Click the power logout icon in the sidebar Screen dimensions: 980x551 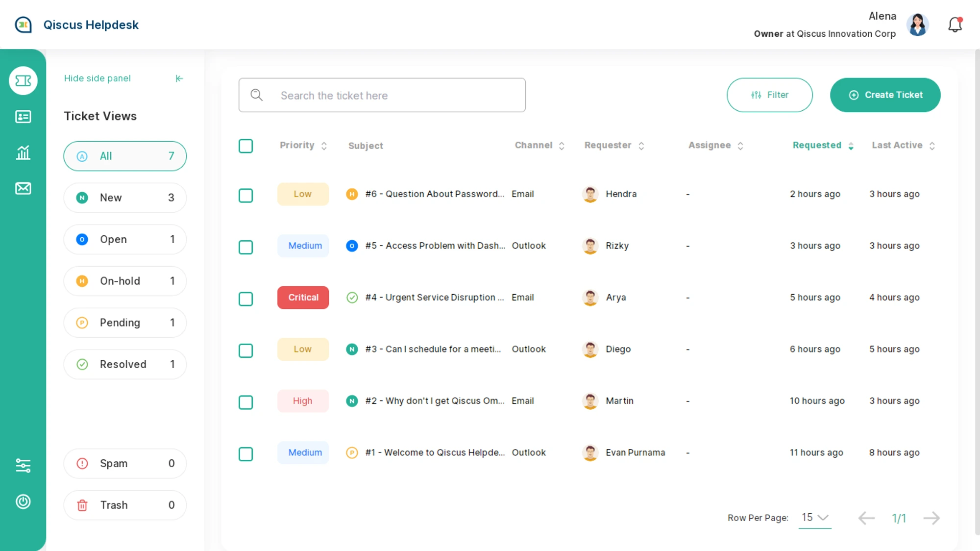point(23,501)
